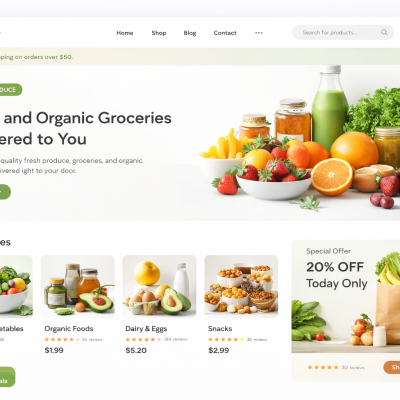Screen dimensions: 400x400
Task: Select the Snacks title link
Action: (220, 329)
